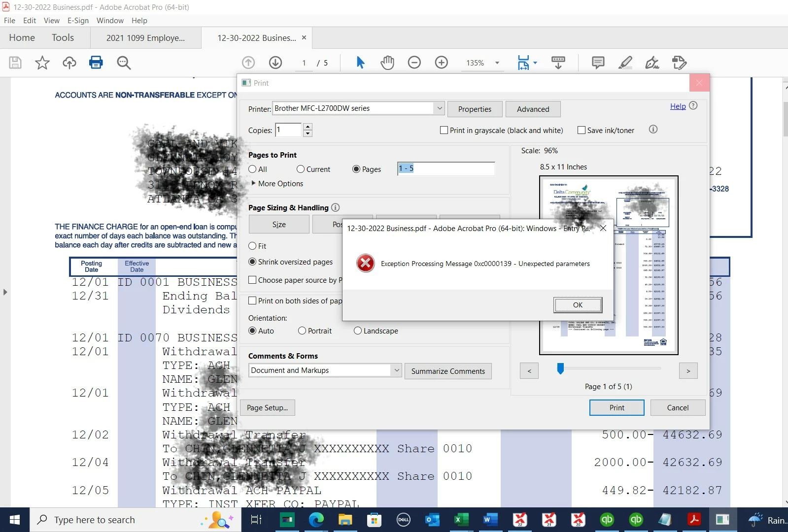788x532 pixels.
Task: Select the Fit radio button
Action: pyautogui.click(x=252, y=246)
